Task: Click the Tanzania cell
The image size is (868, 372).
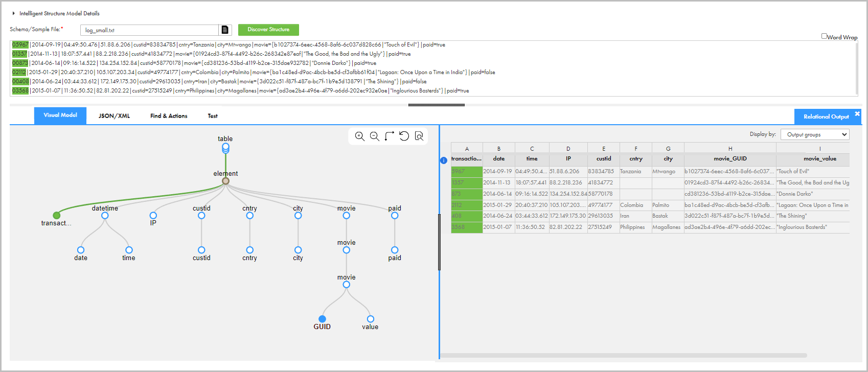Action: pyautogui.click(x=636, y=172)
